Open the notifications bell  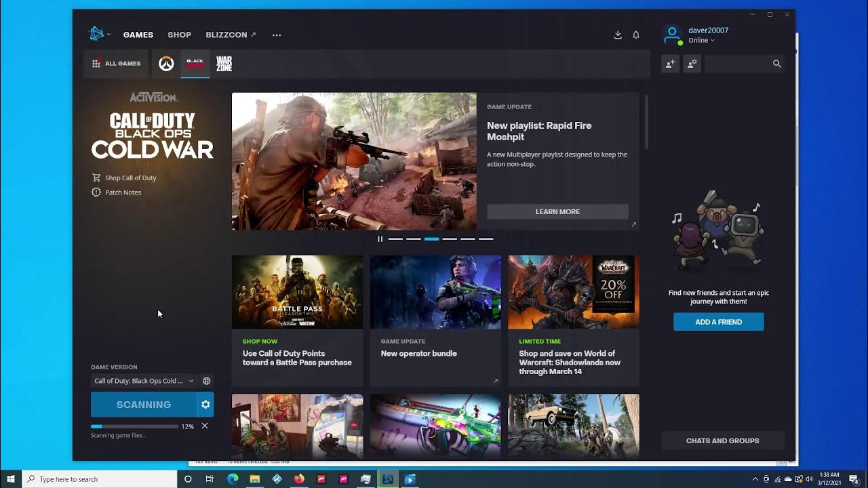636,35
